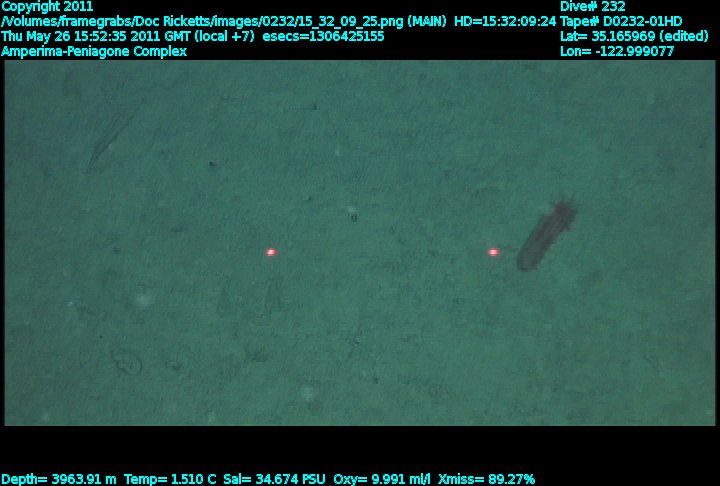720x486 pixels.
Task: Click the left red laser dot
Action: pyautogui.click(x=271, y=252)
